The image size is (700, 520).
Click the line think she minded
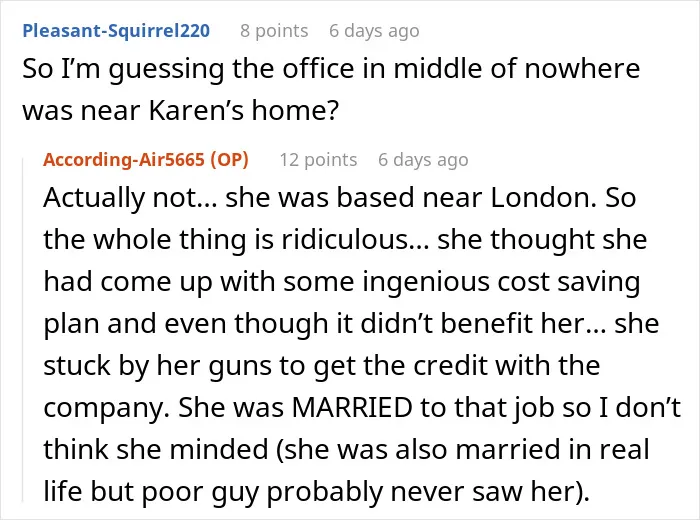tap(346, 449)
